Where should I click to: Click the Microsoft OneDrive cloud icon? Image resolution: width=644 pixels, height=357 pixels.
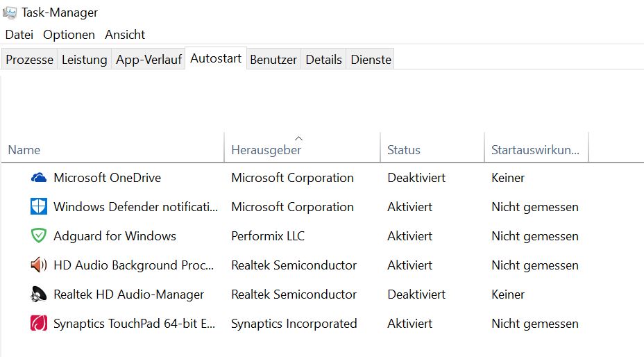38,178
